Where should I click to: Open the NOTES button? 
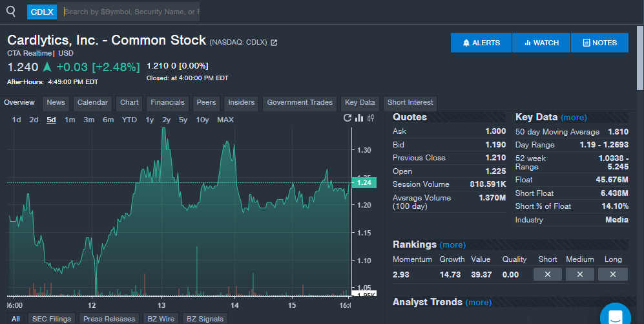click(599, 43)
